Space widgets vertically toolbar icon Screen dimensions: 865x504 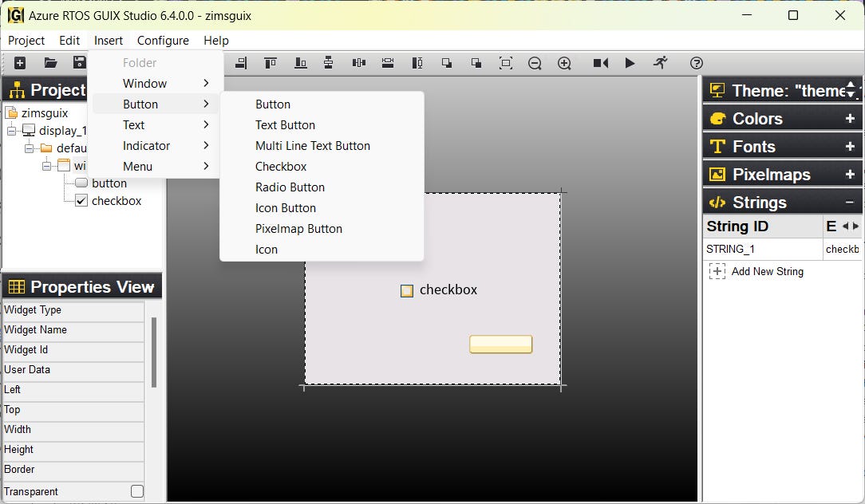pos(328,63)
